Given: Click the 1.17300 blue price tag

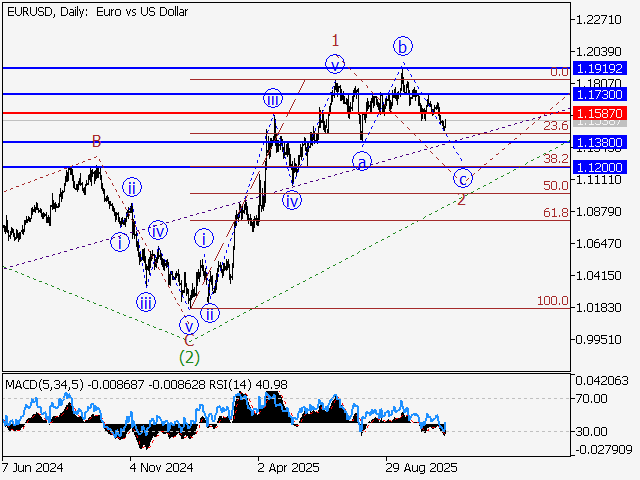Looking at the screenshot, I should point(600,93).
